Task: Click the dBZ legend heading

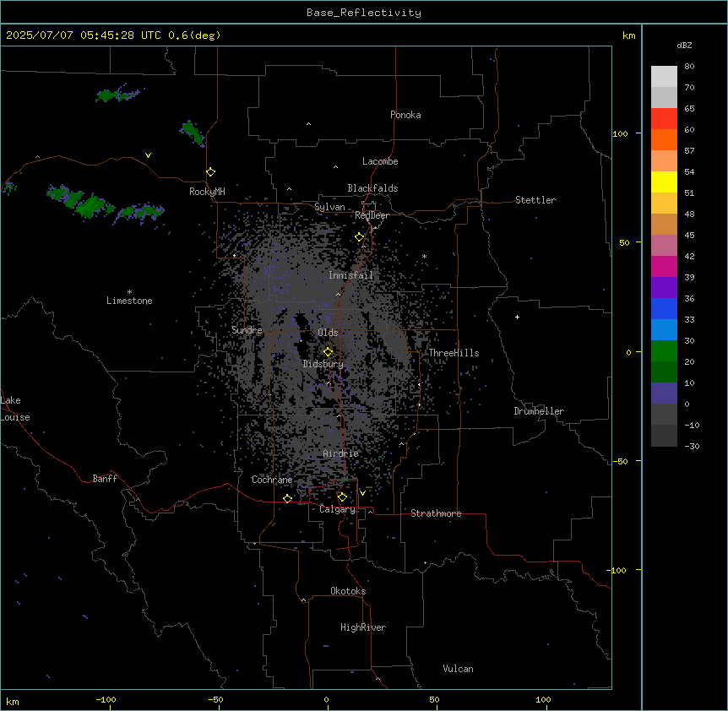Action: 684,45
